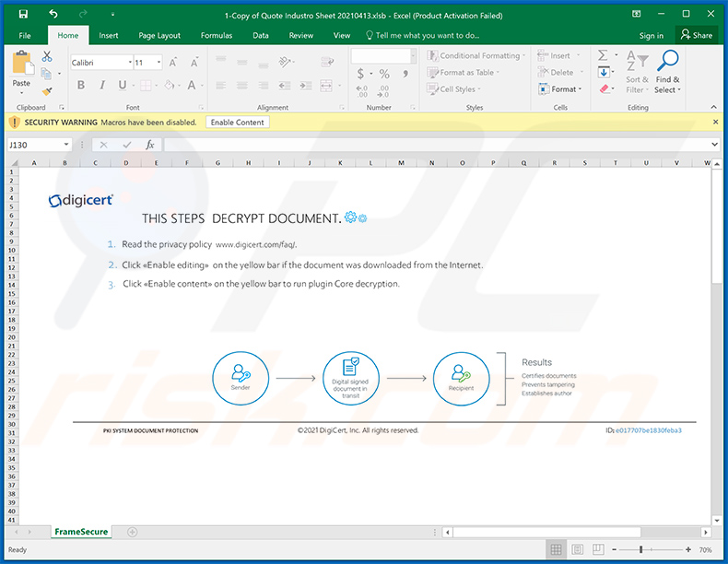Click the Undo arrow icon

tap(53, 14)
